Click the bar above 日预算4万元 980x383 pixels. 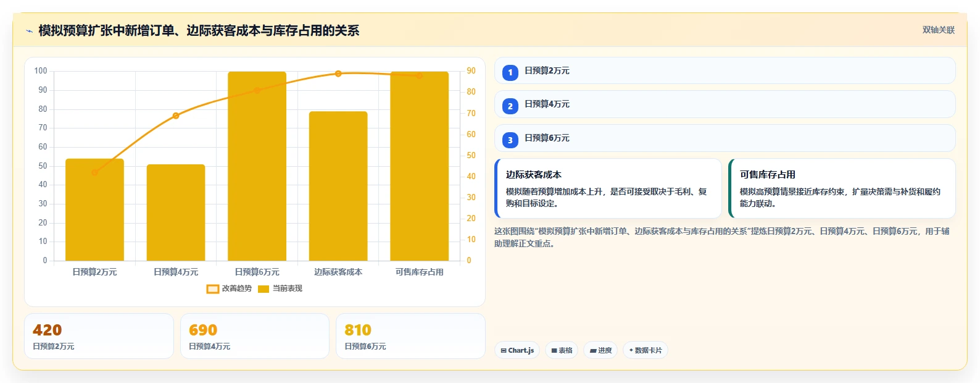pos(176,213)
